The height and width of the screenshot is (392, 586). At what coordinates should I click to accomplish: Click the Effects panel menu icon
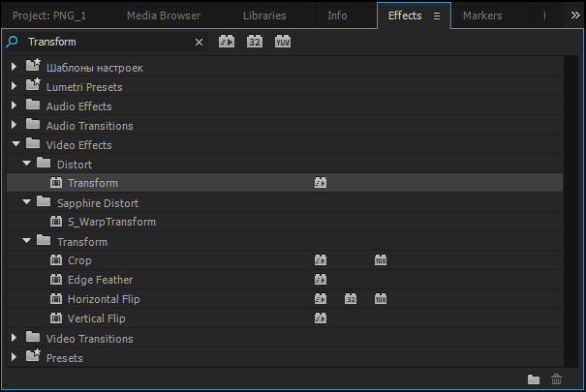tap(437, 15)
